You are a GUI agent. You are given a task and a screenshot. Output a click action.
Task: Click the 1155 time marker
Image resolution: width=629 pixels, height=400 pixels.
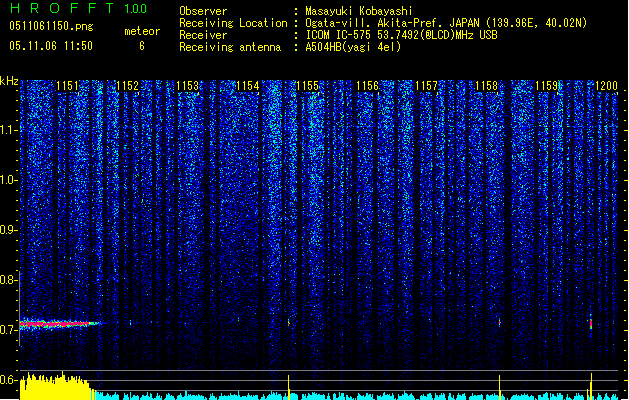(x=307, y=86)
